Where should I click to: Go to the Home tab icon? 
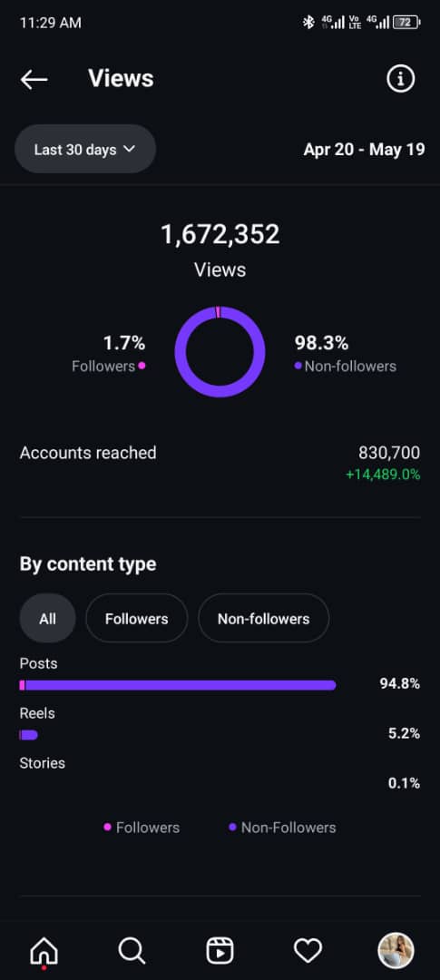point(44,951)
